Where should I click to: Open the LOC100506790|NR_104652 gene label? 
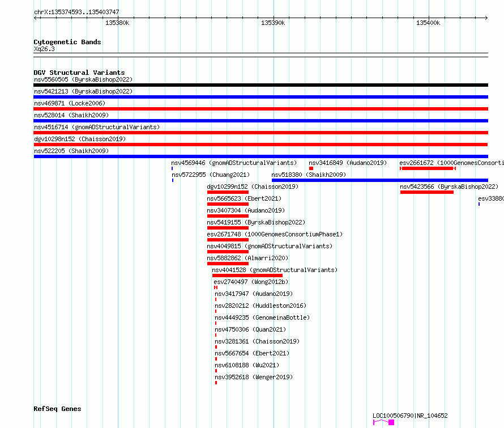(x=410, y=416)
